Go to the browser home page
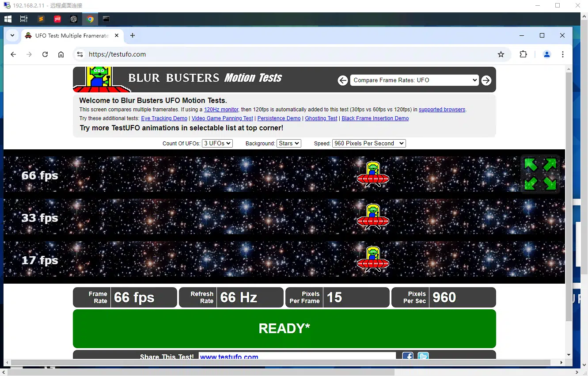588x376 pixels. pyautogui.click(x=61, y=54)
